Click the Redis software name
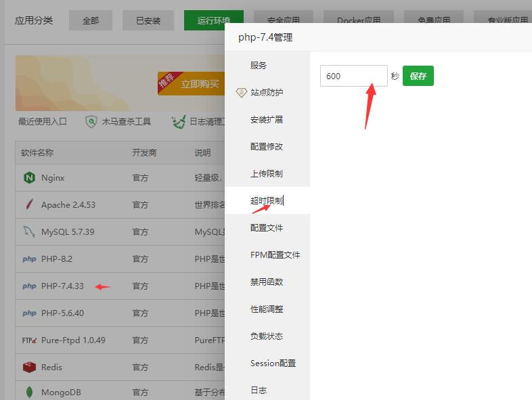This screenshot has height=400, width=532. (51, 368)
